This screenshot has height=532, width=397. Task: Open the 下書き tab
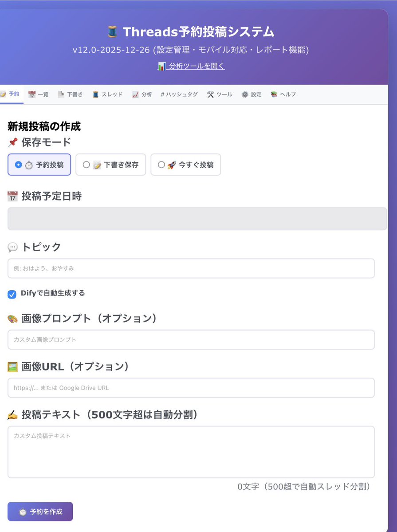pos(70,95)
